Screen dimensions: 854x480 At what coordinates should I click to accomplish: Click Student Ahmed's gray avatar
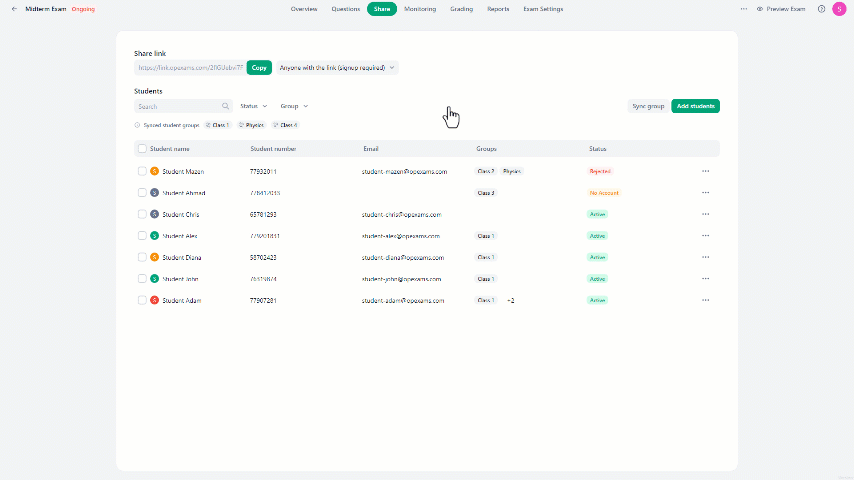click(x=155, y=193)
